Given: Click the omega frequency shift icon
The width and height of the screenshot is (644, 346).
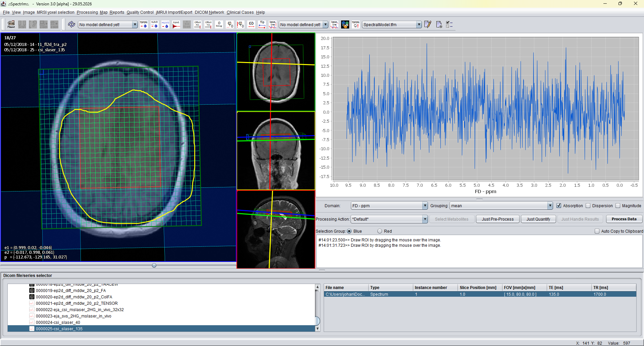Looking at the screenshot, I should pyautogui.click(x=251, y=24).
